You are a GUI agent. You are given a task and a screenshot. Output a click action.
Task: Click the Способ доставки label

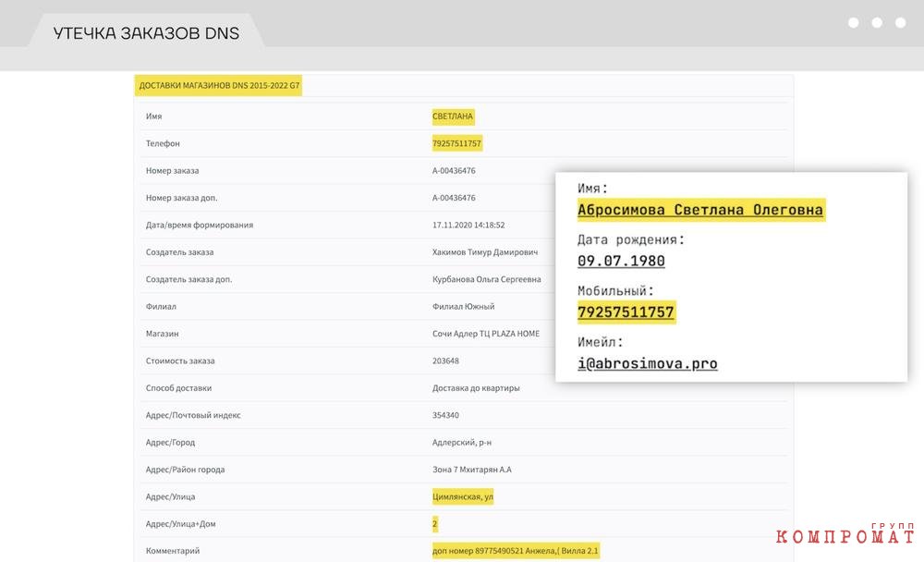[178, 388]
